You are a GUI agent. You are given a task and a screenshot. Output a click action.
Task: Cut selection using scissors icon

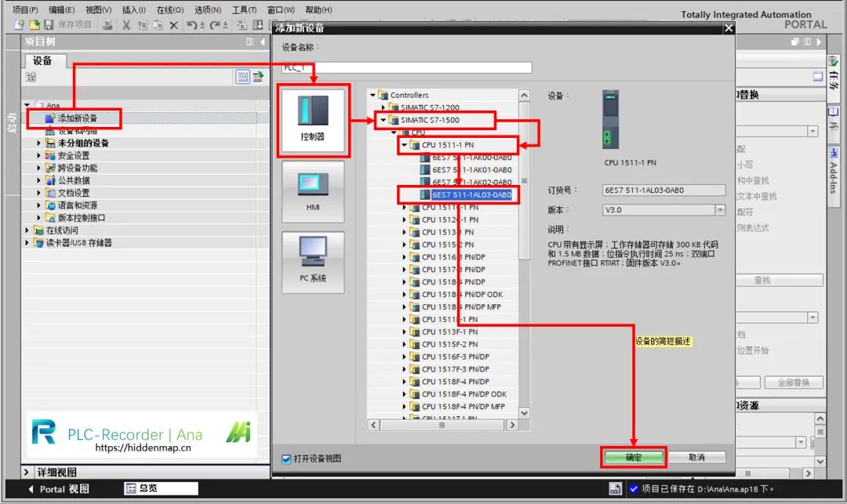pyautogui.click(x=126, y=25)
